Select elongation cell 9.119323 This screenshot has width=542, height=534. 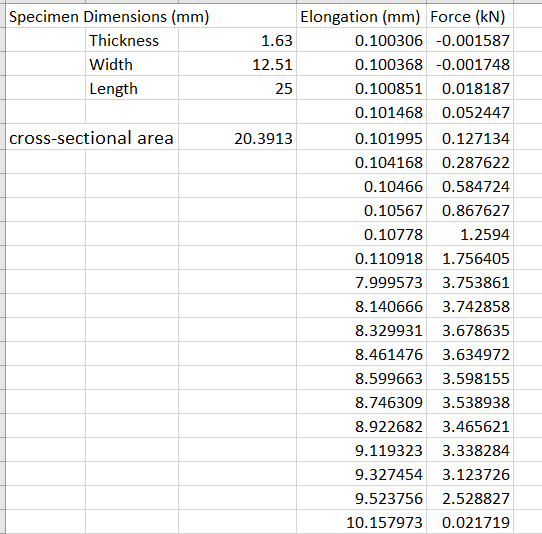(362, 450)
